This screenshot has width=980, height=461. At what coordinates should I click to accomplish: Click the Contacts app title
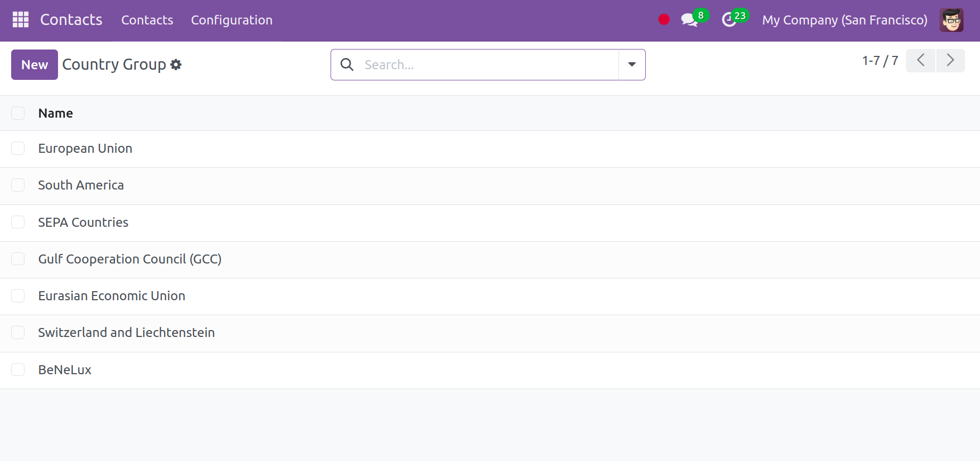pos(71,20)
